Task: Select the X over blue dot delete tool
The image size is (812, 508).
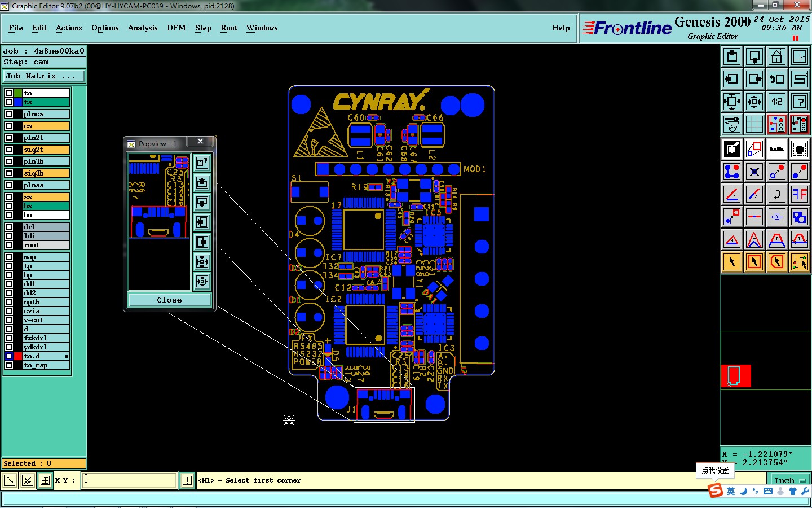Action: 754,172
